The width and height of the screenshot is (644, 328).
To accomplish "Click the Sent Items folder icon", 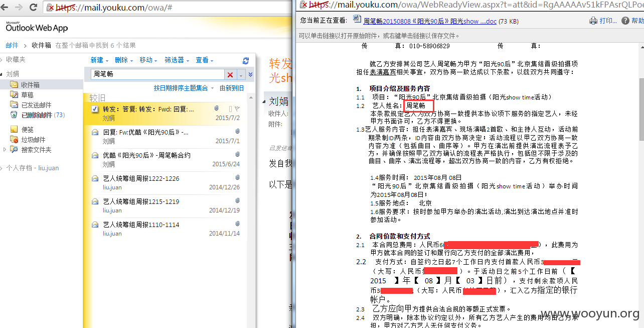I will coord(14,105).
